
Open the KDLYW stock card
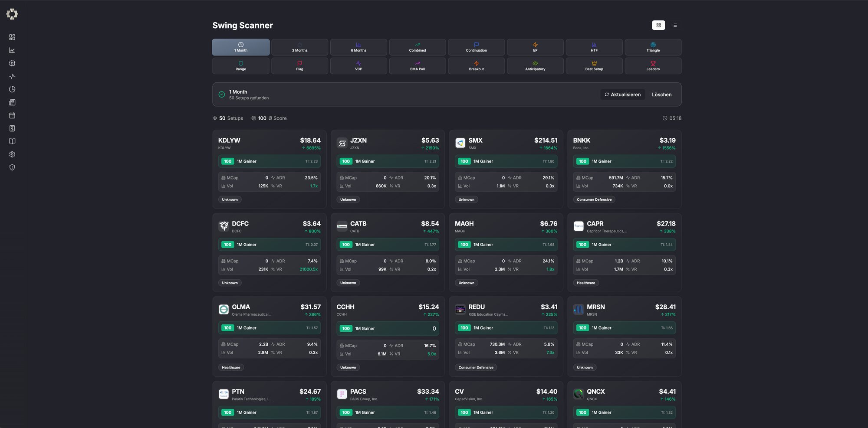click(x=269, y=144)
